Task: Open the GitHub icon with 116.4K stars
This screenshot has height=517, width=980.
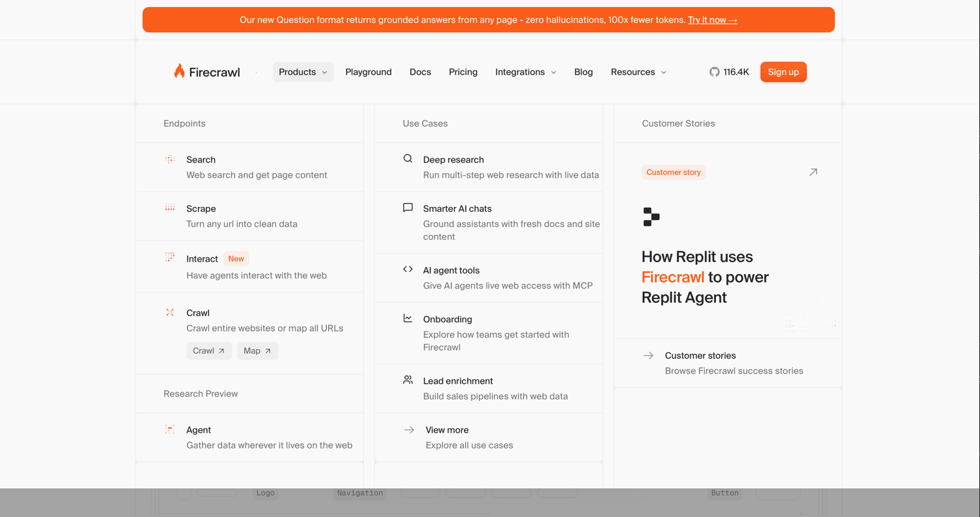Action: (x=714, y=72)
